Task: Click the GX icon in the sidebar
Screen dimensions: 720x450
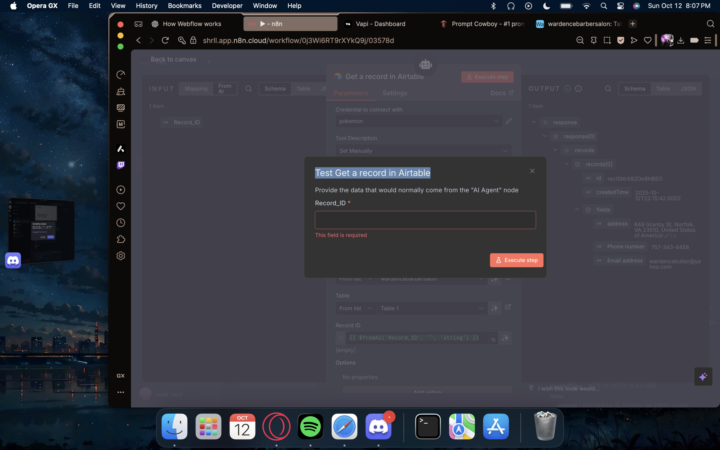Action: click(x=121, y=376)
